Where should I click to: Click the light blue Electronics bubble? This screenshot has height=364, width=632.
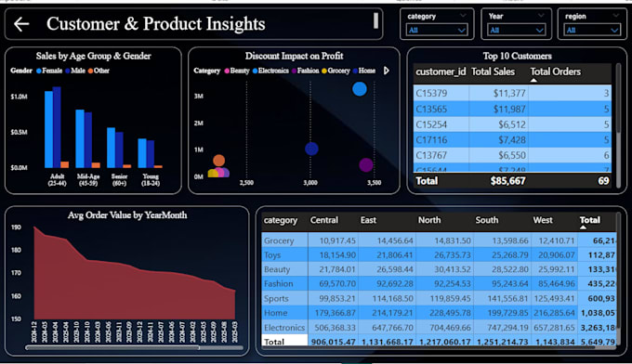tap(360, 89)
